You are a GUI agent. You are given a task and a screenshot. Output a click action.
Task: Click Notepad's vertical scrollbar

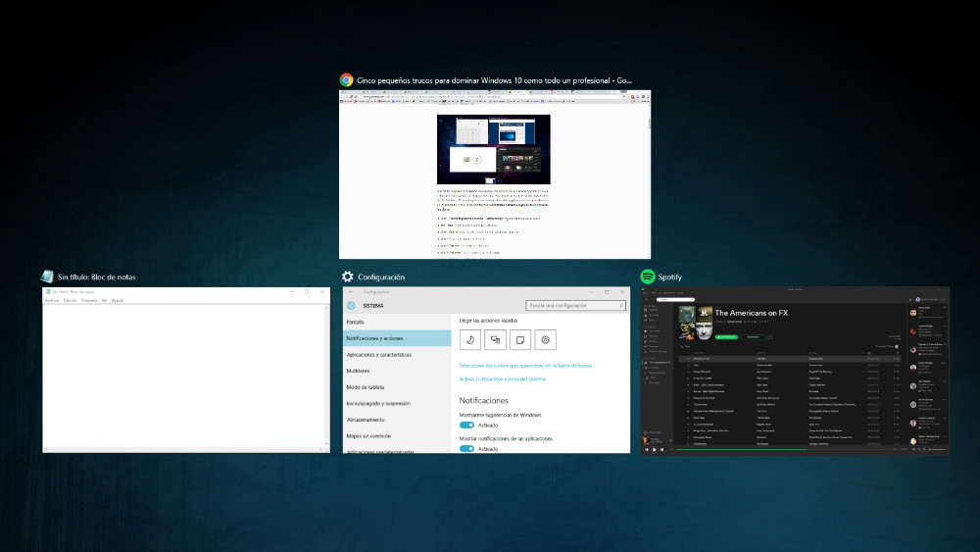click(327, 376)
